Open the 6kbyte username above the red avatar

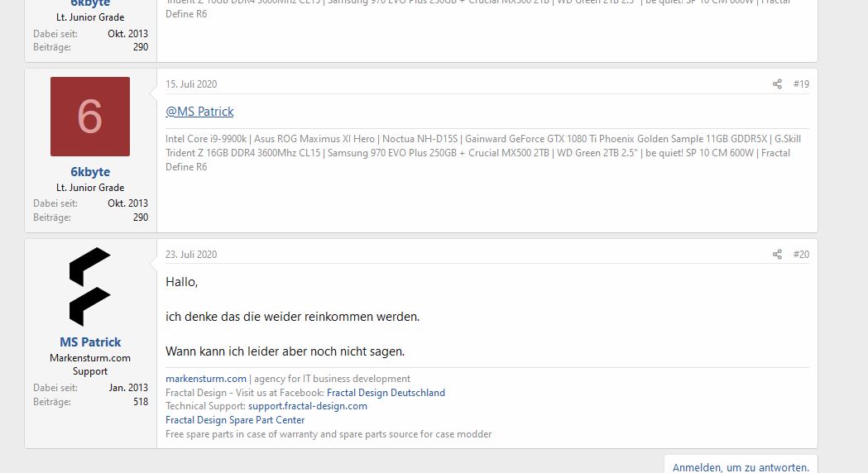click(x=90, y=3)
